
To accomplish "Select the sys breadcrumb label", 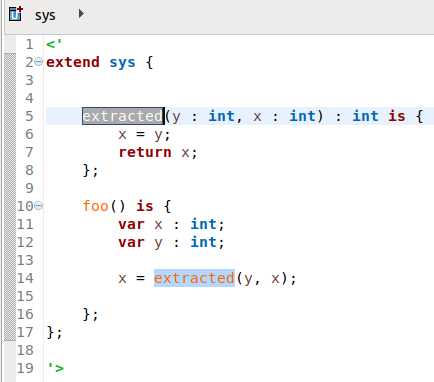I will 45,16.
